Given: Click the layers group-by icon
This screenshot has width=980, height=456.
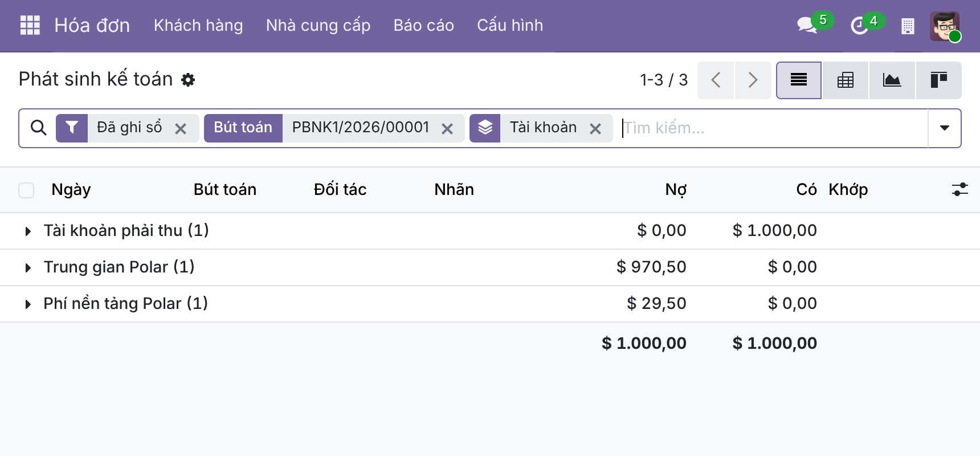Looking at the screenshot, I should [x=485, y=128].
